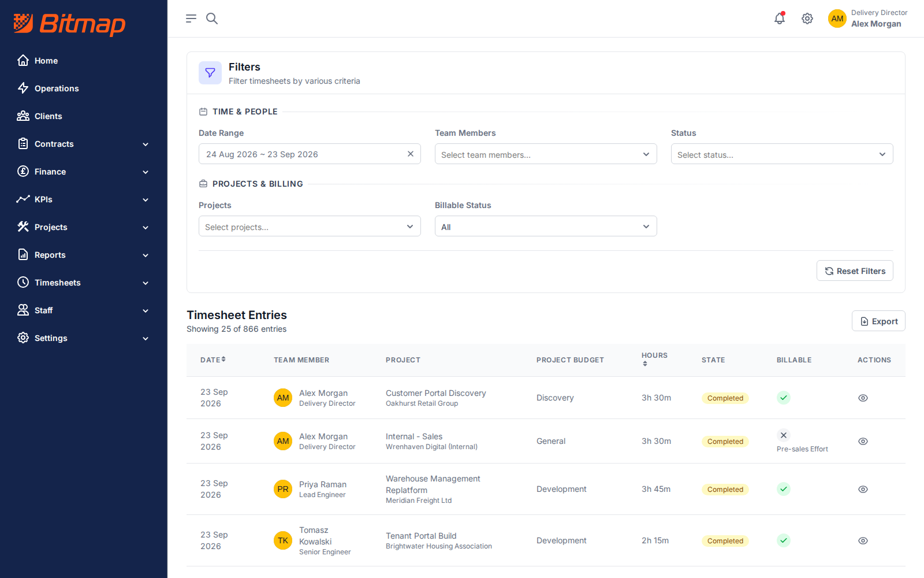The width and height of the screenshot is (924, 578).
Task: Open Alex Morgan profile name in header
Action: click(x=876, y=24)
